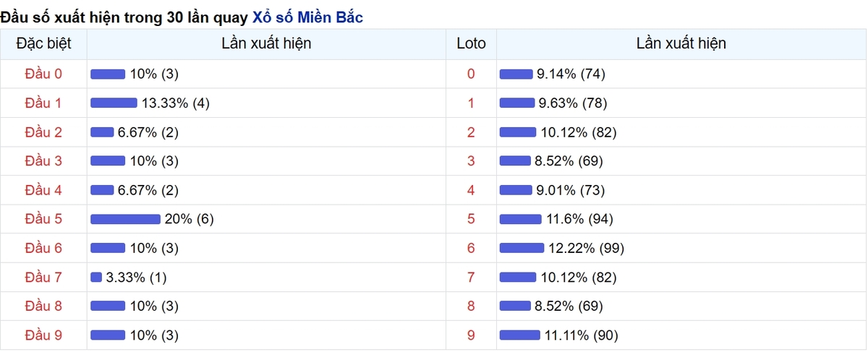Select Loto number 2 cell

(x=472, y=132)
